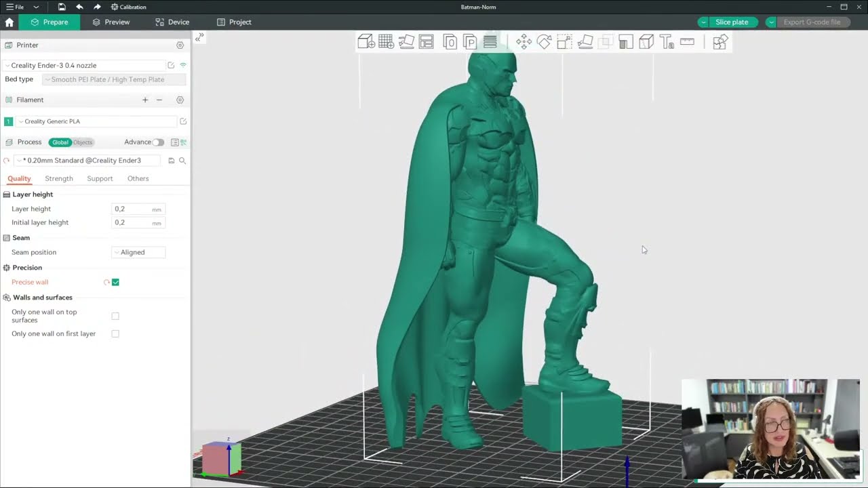Select the Move tool
Viewport: 868px width, 488px height.
(x=524, y=42)
